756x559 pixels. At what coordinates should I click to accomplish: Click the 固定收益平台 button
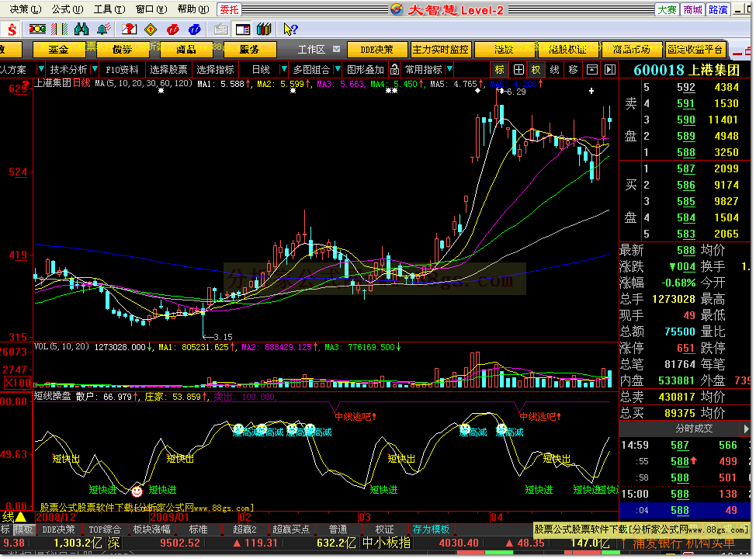click(x=695, y=50)
